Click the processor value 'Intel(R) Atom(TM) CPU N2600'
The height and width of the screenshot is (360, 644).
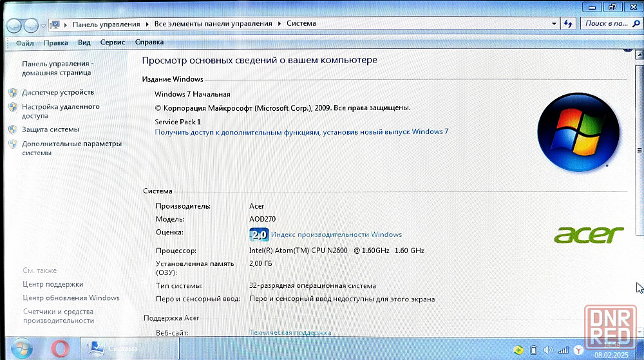pyautogui.click(x=298, y=251)
